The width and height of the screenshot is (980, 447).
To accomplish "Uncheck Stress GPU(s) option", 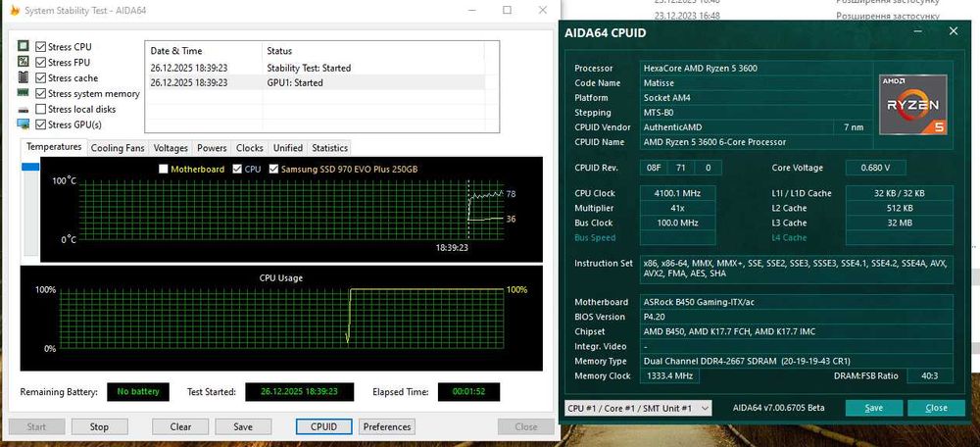I will (x=40, y=124).
